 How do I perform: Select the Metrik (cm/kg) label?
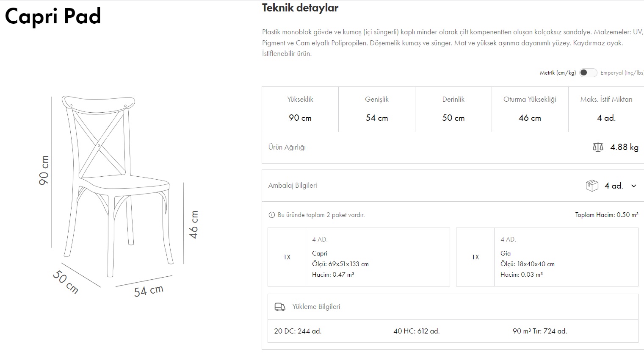558,73
